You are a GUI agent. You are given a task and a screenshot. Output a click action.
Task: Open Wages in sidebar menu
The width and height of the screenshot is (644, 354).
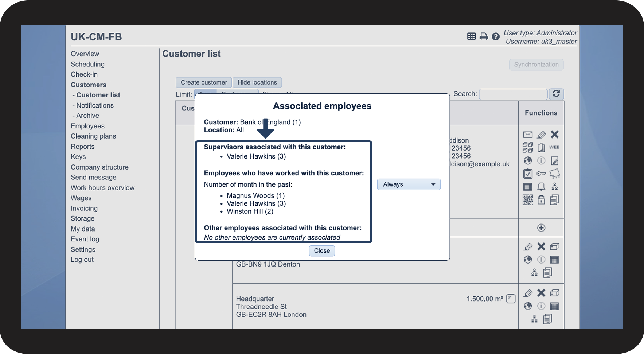tap(81, 198)
